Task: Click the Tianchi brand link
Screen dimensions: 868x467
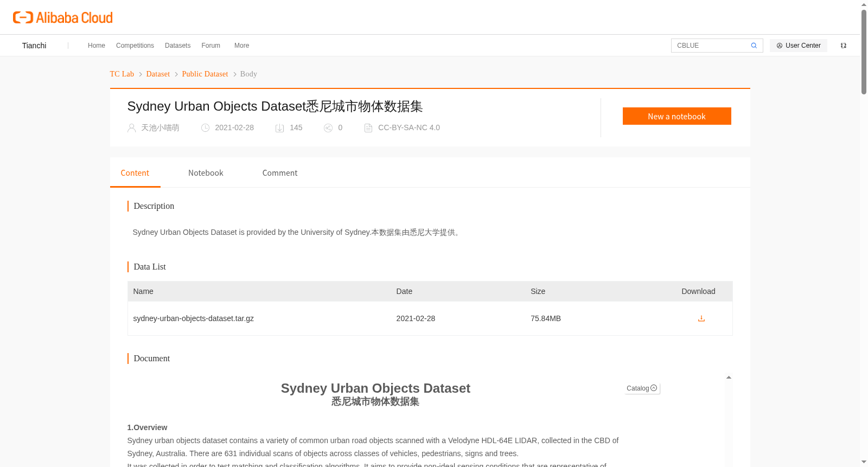Action: coord(34,46)
